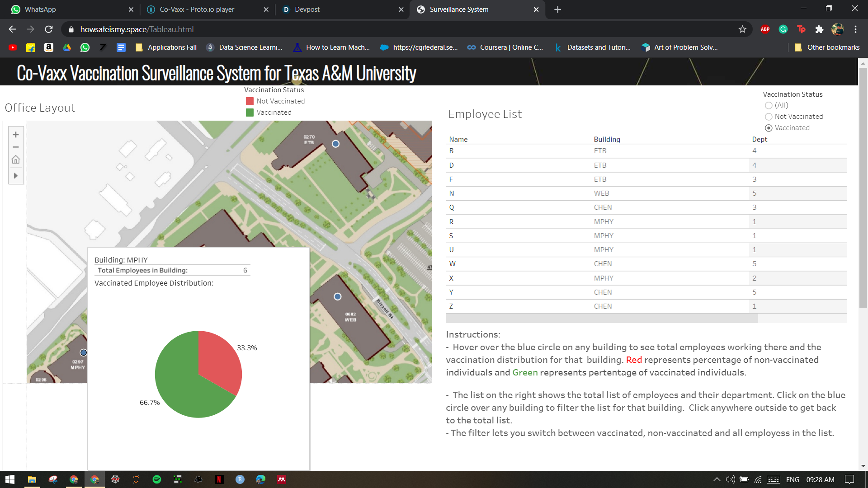
Task: Select the Not Vaccinated radio option
Action: pos(769,117)
